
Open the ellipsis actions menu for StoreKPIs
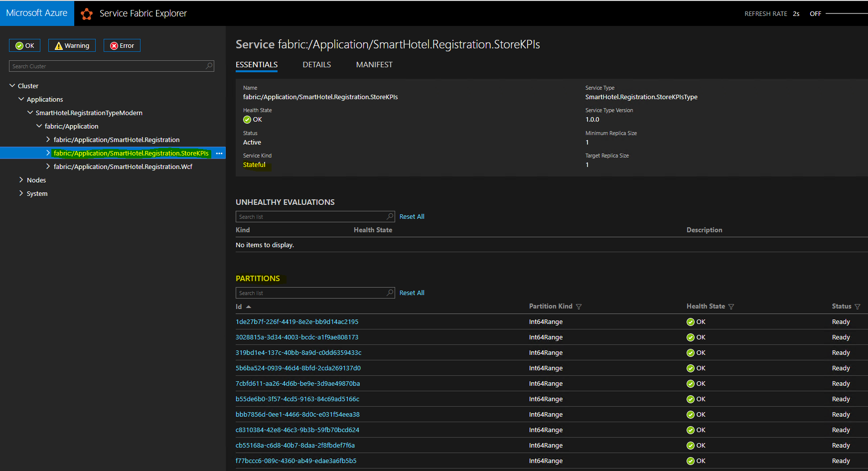coord(219,154)
